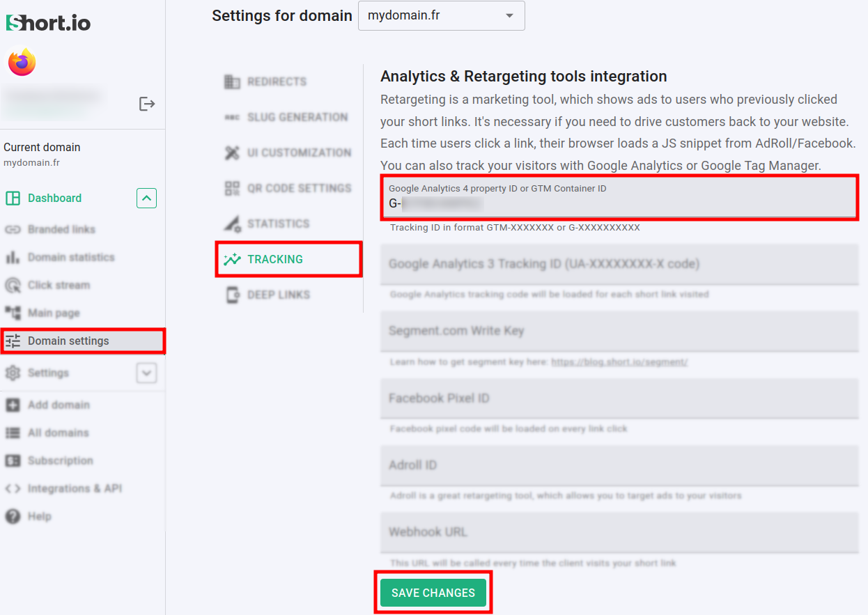This screenshot has width=868, height=615.
Task: Click the Branded links chain icon
Action: tap(13, 230)
